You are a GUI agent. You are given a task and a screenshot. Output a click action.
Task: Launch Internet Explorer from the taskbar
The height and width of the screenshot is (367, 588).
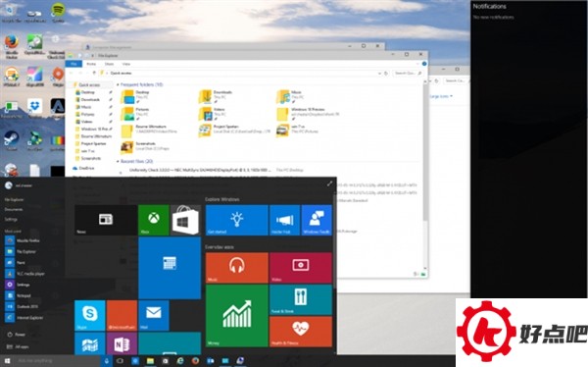click(180, 361)
